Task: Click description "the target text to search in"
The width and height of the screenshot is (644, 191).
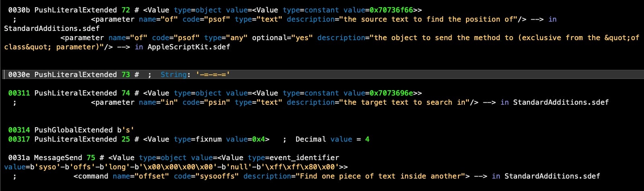Action: 404,102
